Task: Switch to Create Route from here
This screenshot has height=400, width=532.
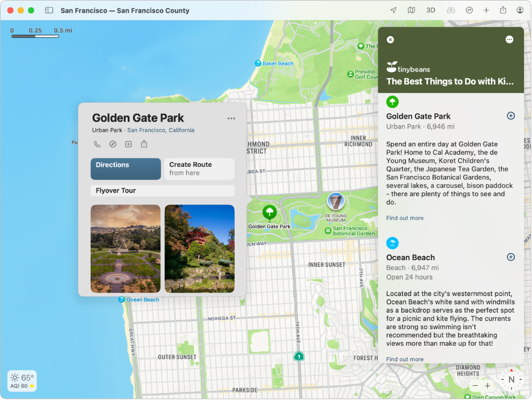Action: coord(199,168)
